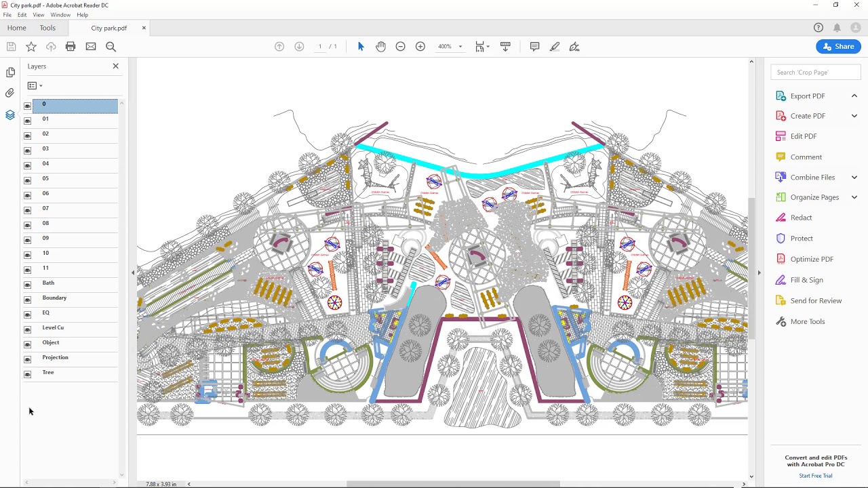Hide layer 0 with eye icon
868x488 pixels.
coord(27,106)
